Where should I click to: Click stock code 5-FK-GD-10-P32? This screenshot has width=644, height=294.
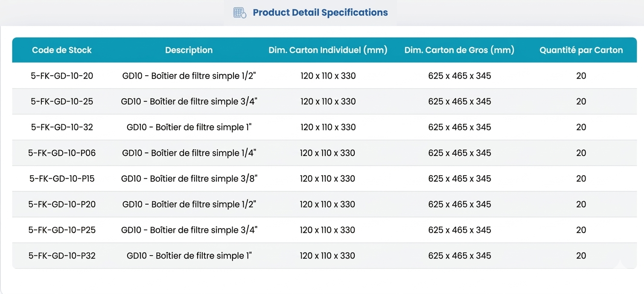pyautogui.click(x=62, y=256)
